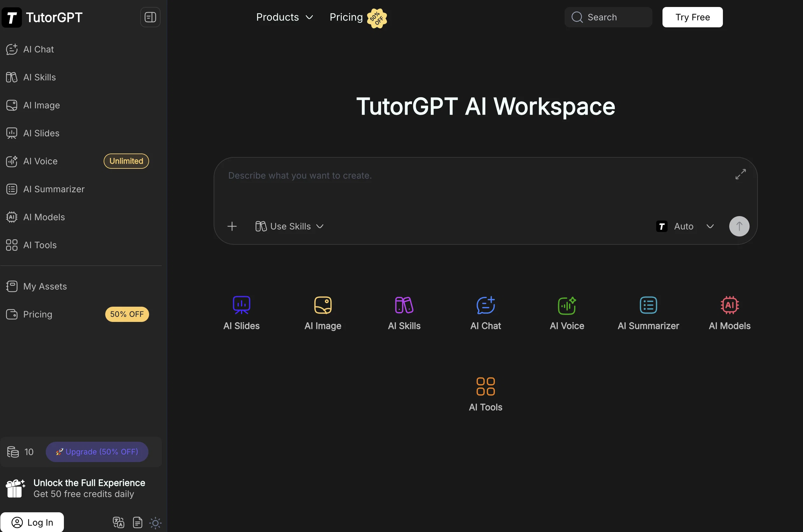This screenshot has width=803, height=532.
Task: Select AI Slides in the sidebar
Action: [x=81, y=133]
